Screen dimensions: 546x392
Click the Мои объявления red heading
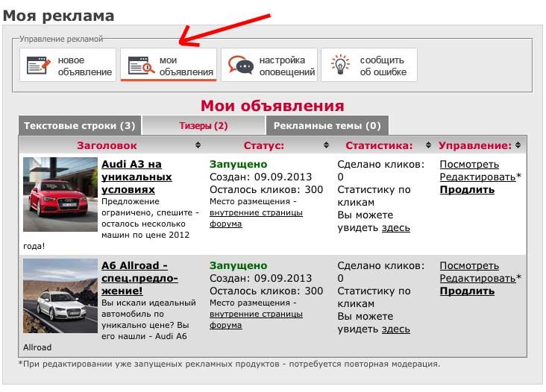pos(272,106)
